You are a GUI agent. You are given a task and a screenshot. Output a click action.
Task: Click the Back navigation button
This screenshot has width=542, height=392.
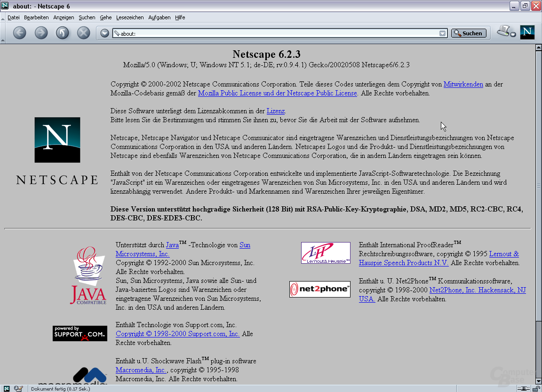click(x=19, y=33)
